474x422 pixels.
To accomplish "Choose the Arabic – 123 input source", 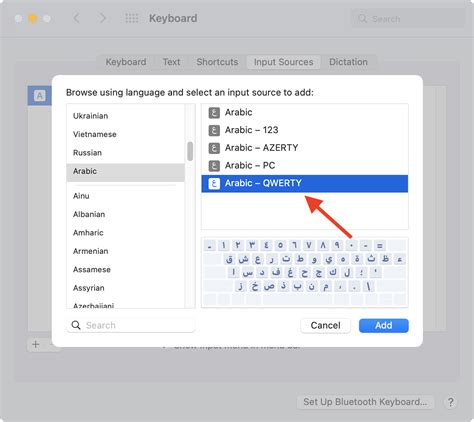I will click(305, 130).
